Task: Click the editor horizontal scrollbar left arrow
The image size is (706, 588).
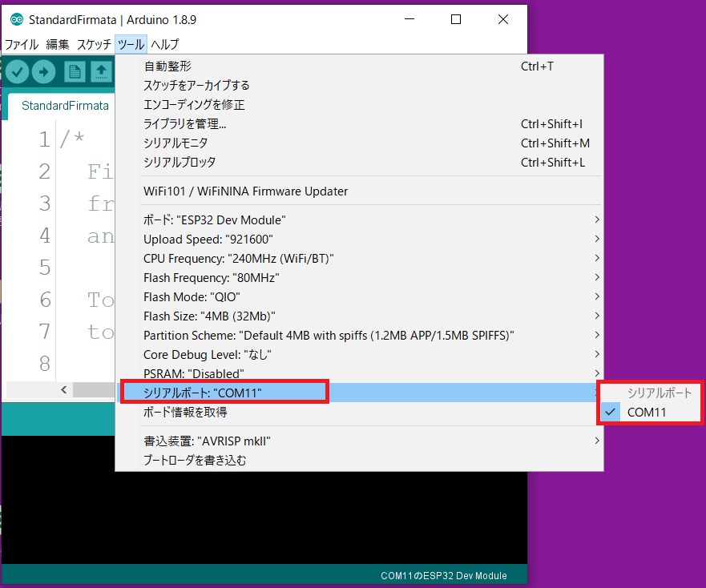Action: (x=64, y=390)
